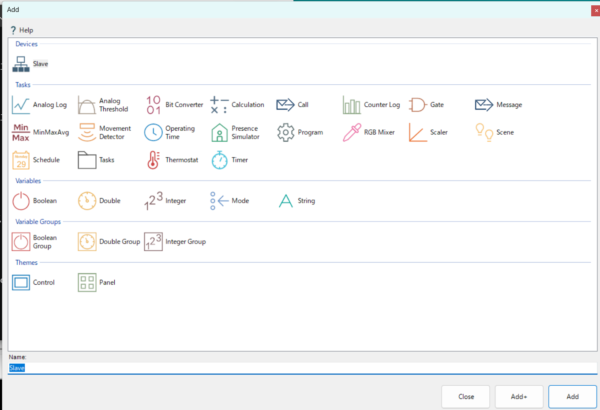
Task: Click the RGB Mixer icon
Action: click(352, 132)
